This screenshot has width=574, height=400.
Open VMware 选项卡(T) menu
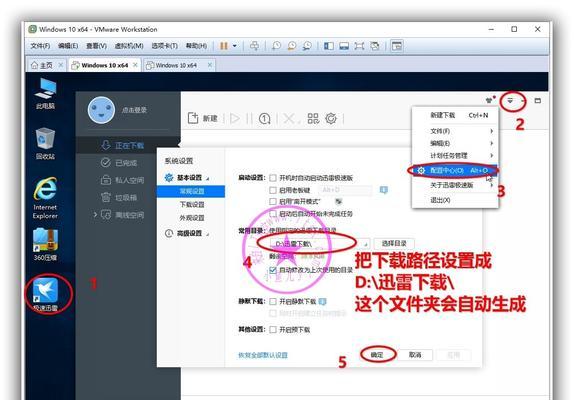click(x=165, y=46)
